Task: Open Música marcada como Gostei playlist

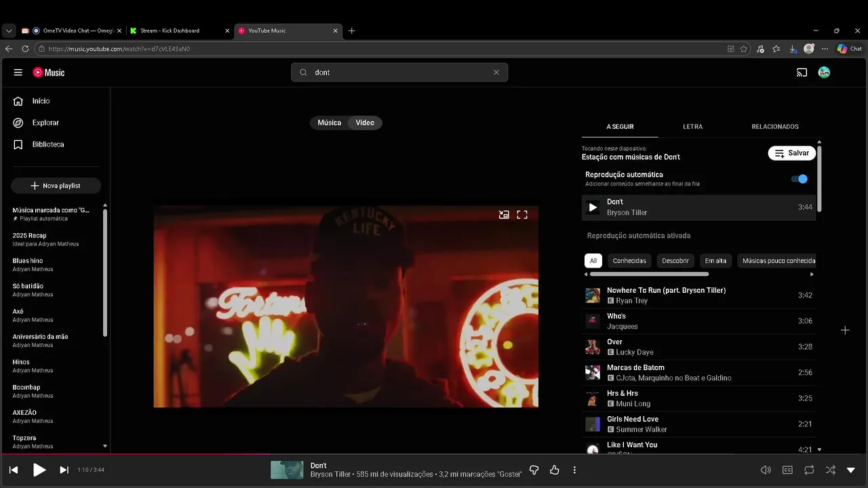Action: tap(56, 214)
